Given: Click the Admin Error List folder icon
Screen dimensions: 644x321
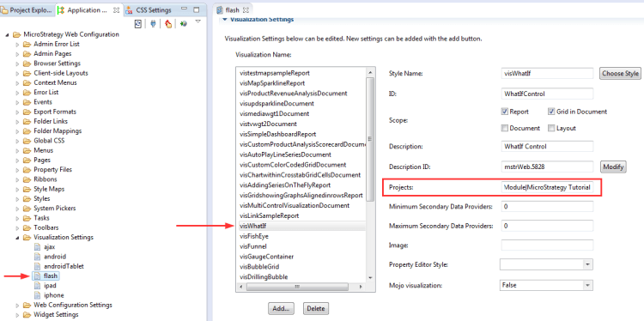Looking at the screenshot, I should tap(27, 44).
